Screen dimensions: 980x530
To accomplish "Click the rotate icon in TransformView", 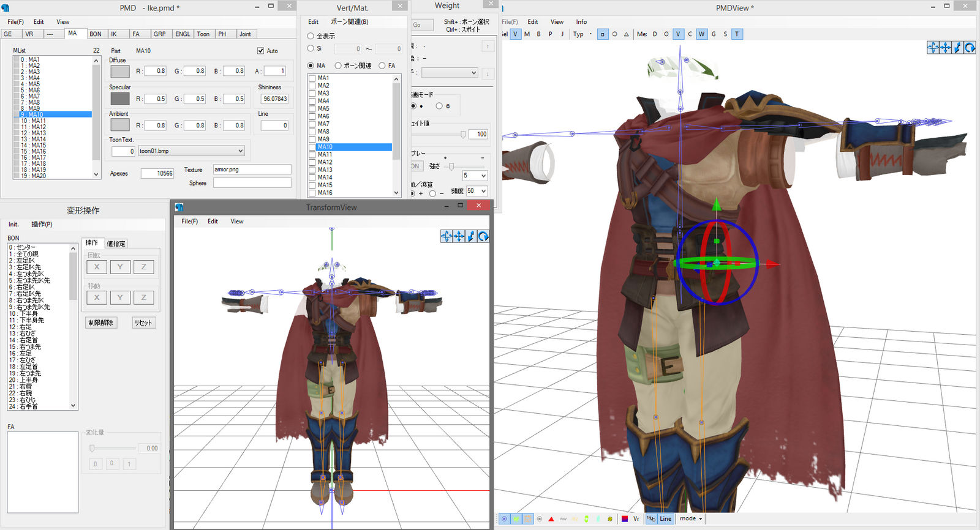I will pyautogui.click(x=483, y=236).
